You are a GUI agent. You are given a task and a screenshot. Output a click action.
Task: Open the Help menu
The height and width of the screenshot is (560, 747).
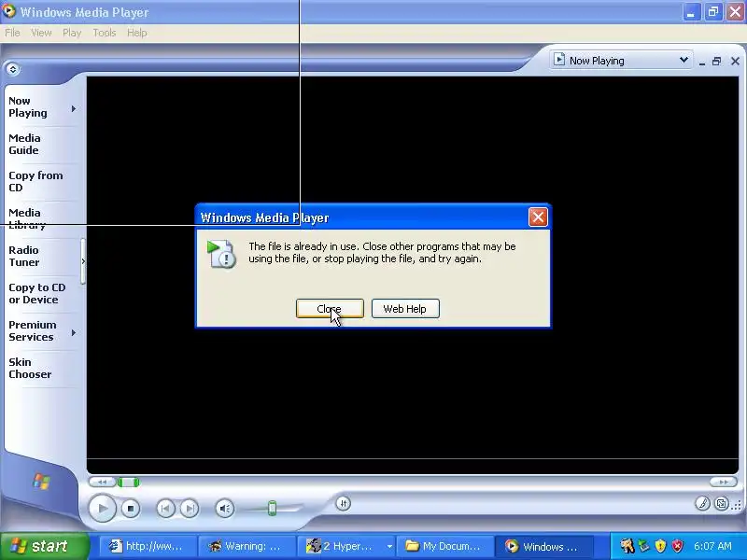[136, 33]
